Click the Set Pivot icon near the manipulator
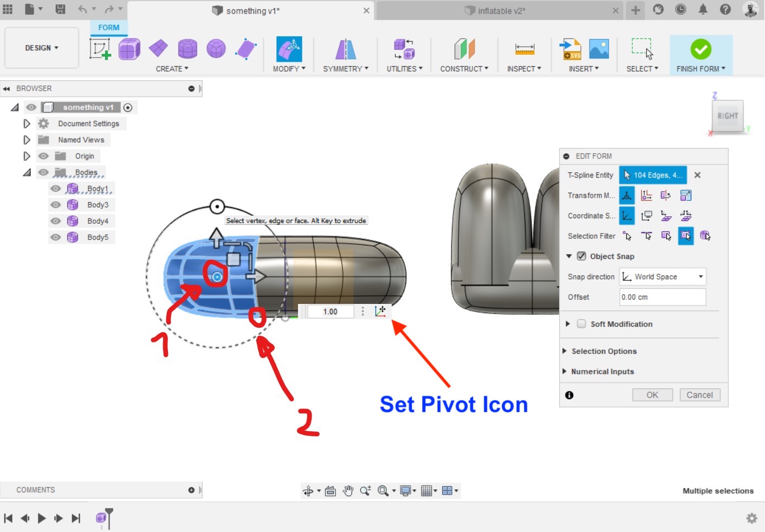Image resolution: width=765 pixels, height=532 pixels. pos(381,311)
